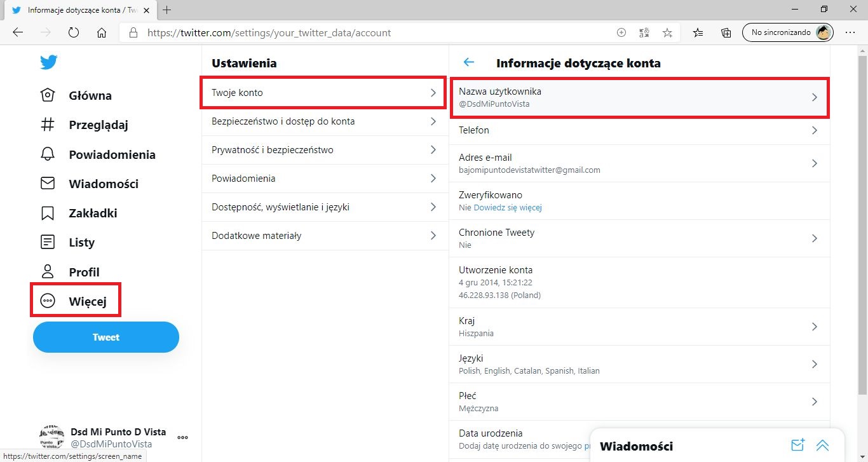Image resolution: width=868 pixels, height=462 pixels.
Task: Click the Utworzenie konta date text
Action: pyautogui.click(x=496, y=282)
